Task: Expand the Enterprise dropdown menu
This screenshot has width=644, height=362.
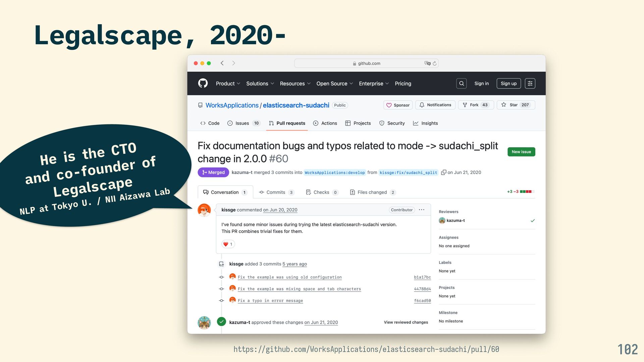Action: [x=374, y=83]
